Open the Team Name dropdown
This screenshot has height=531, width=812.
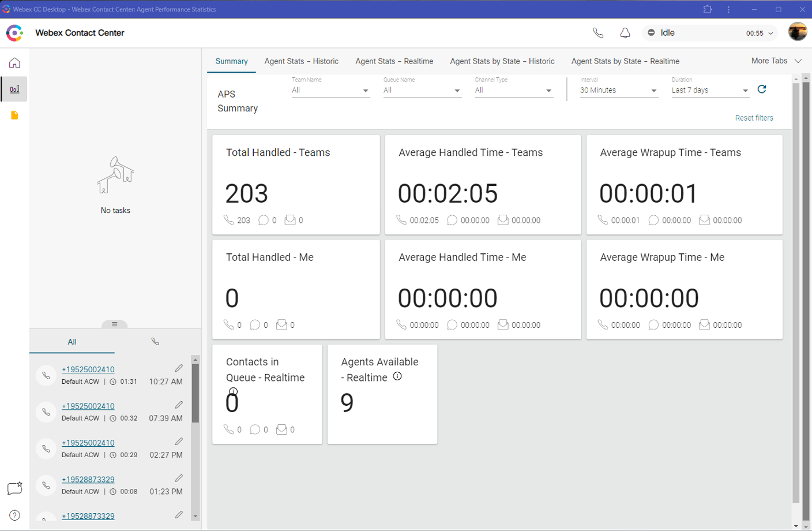pos(330,91)
